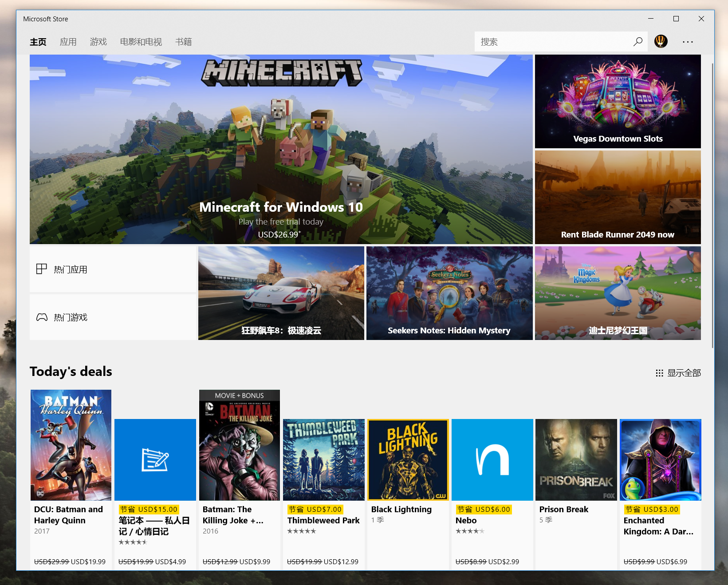Switch to the 主页 tab

coord(38,42)
